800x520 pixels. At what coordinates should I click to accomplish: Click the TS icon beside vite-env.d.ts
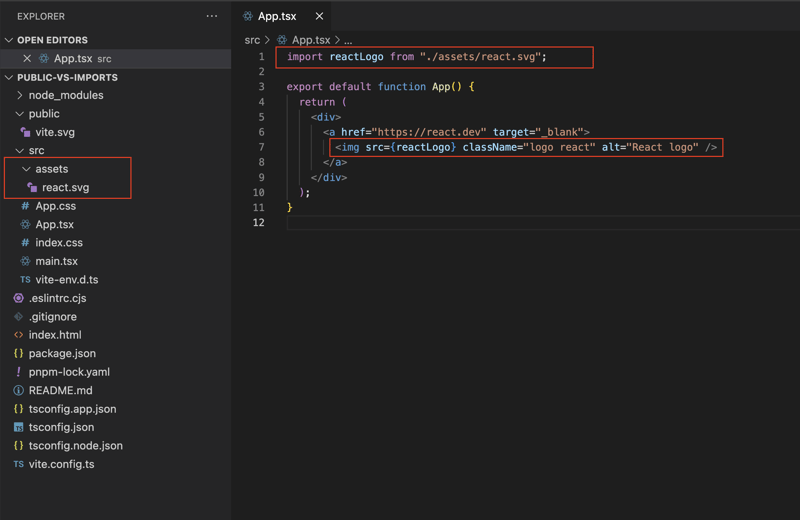coord(25,280)
